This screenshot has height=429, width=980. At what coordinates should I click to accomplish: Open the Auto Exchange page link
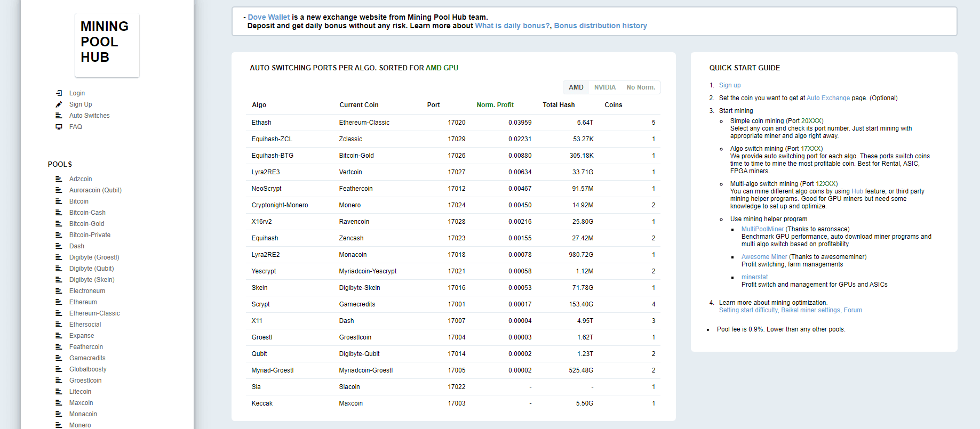coord(828,98)
